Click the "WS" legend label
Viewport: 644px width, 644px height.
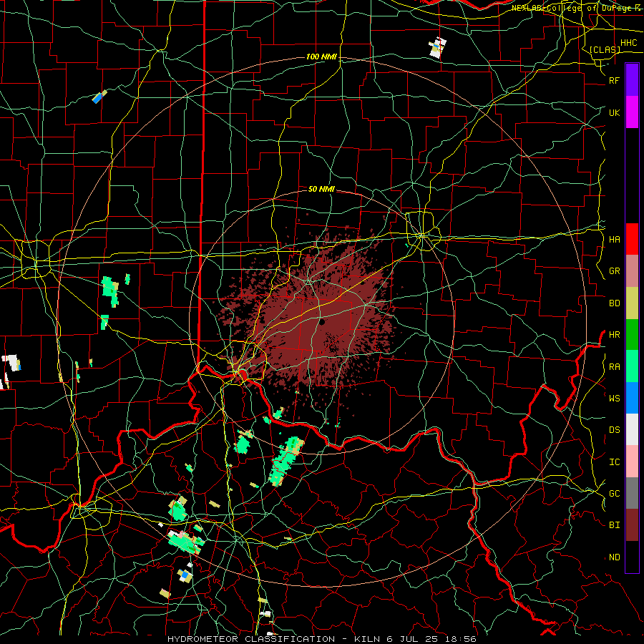click(x=614, y=399)
